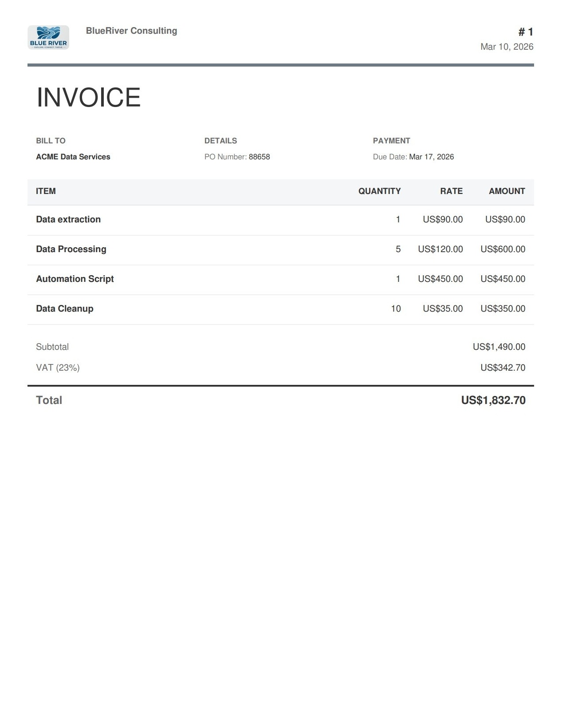Click the Data Cleanup quantity of 10

tap(396, 309)
